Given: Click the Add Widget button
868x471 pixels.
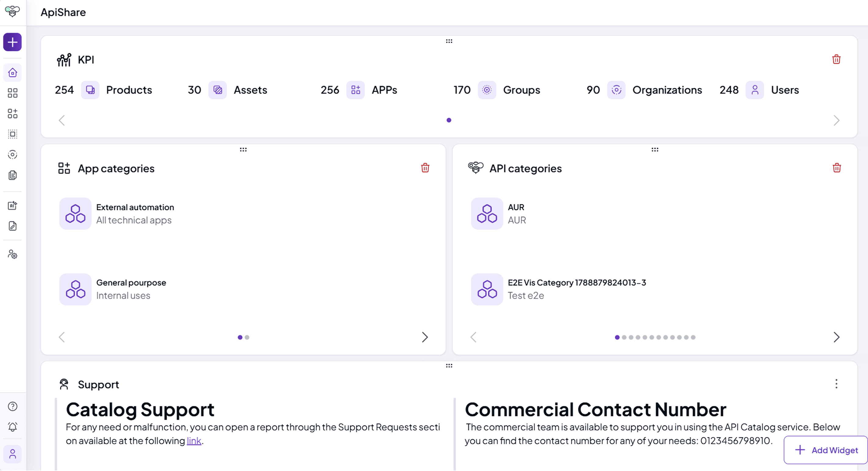Looking at the screenshot, I should pos(826,450).
